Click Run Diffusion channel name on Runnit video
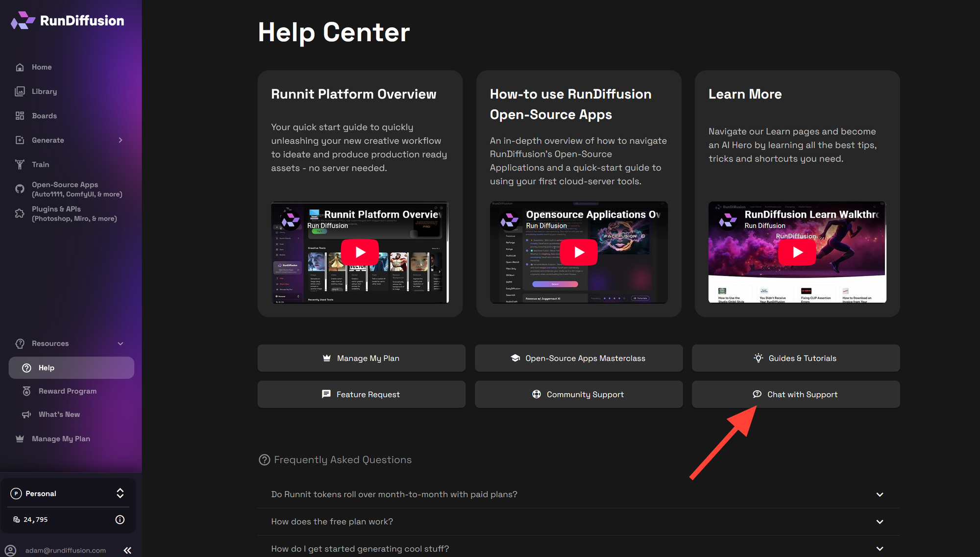Viewport: 980px width, 557px height. pyautogui.click(x=327, y=226)
